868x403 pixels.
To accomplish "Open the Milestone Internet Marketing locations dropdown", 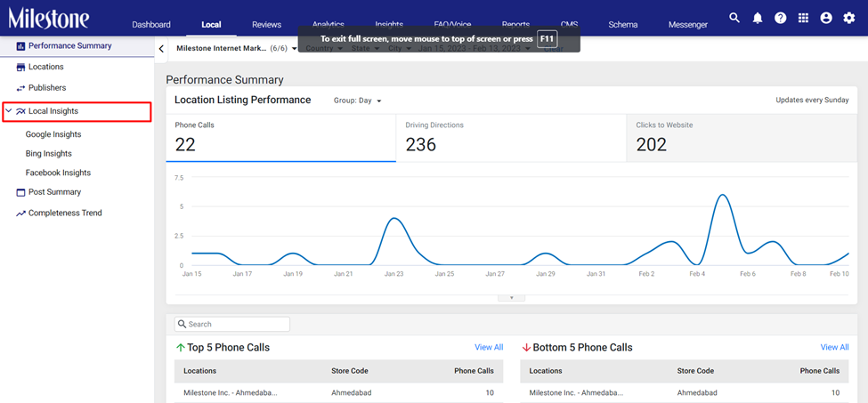I will coord(237,48).
